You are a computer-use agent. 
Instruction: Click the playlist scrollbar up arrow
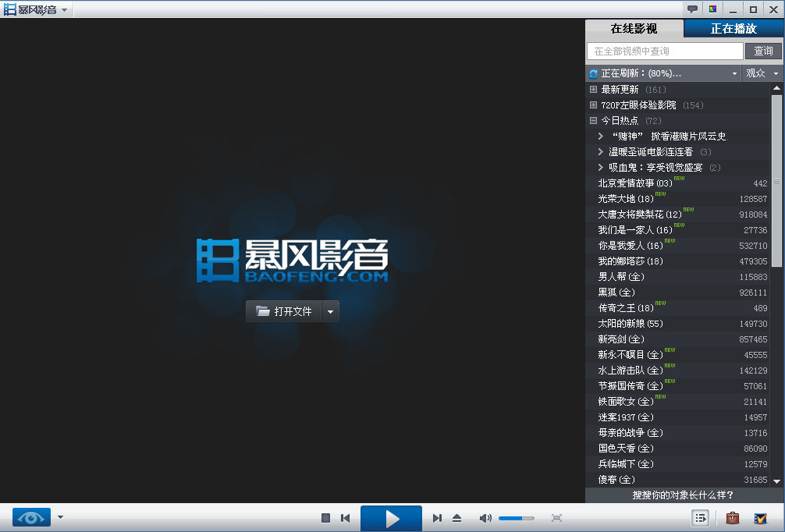[x=776, y=88]
